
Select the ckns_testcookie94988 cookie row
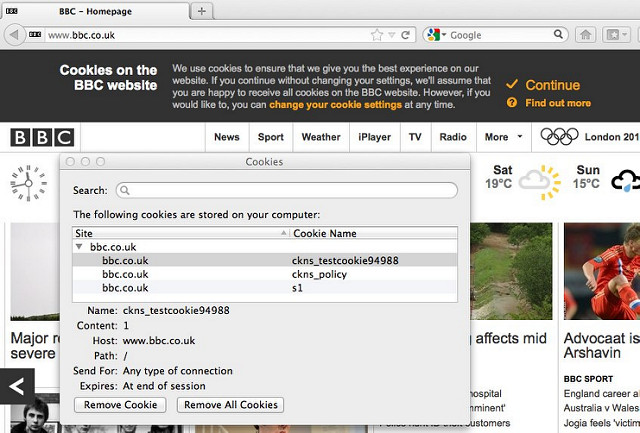(x=264, y=260)
